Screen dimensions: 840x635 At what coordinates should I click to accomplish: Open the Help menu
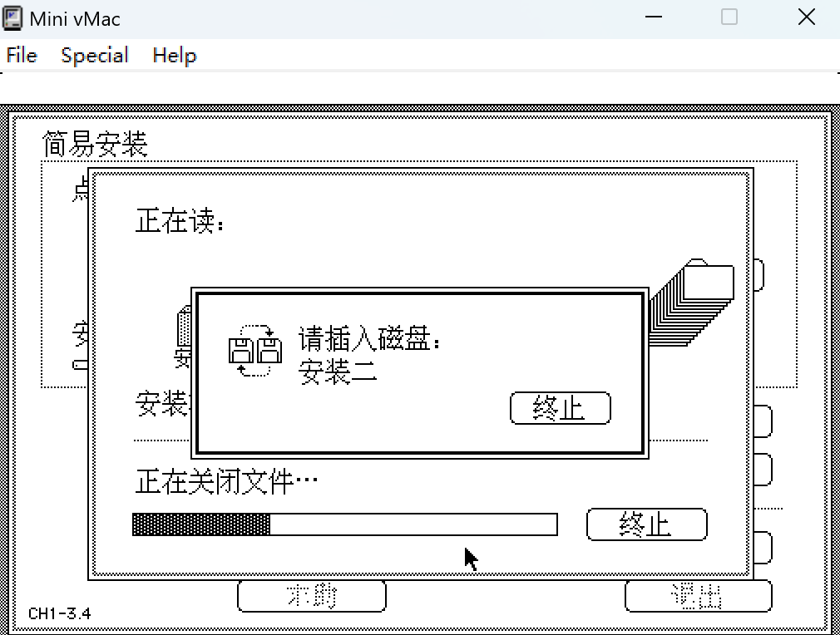(x=175, y=56)
